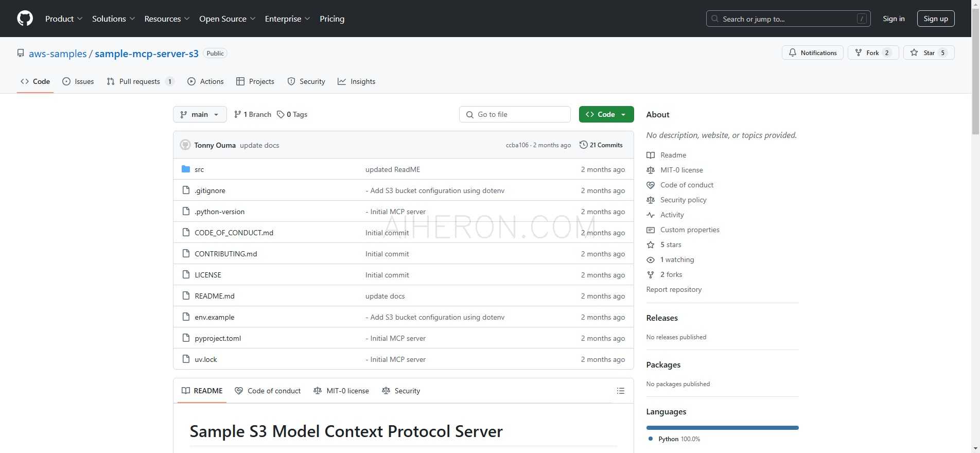
Task: Switch to the Insights tab
Action: 357,81
